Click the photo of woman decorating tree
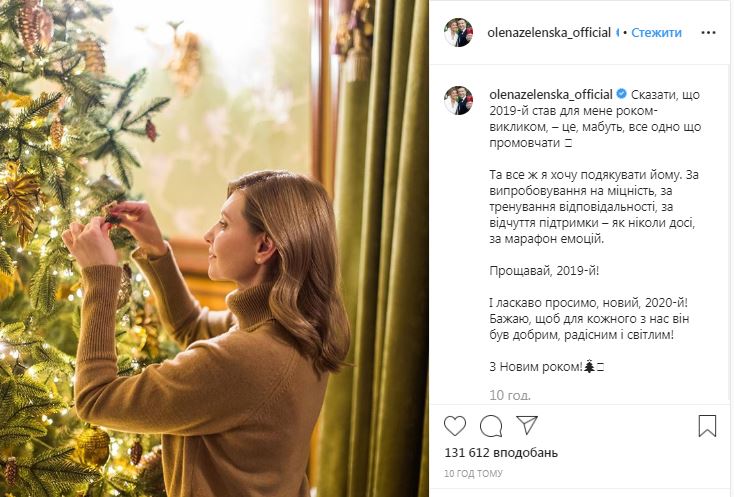This screenshot has height=497, width=734. [214, 248]
